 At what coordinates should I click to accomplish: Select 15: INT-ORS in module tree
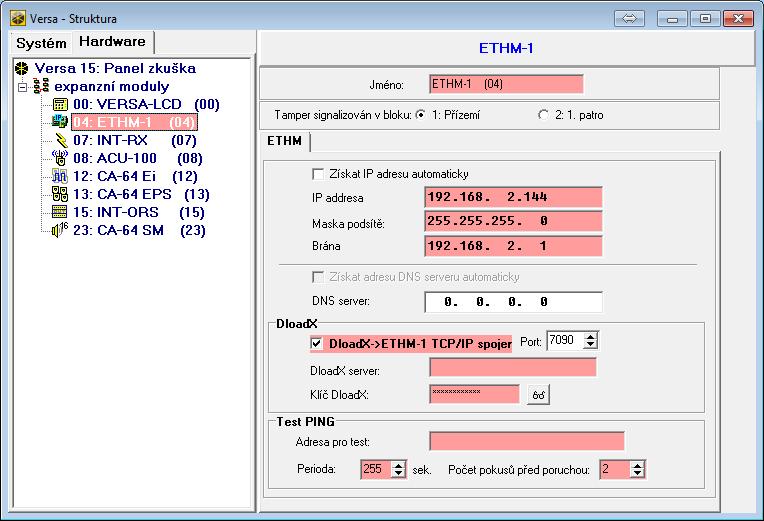click(139, 212)
